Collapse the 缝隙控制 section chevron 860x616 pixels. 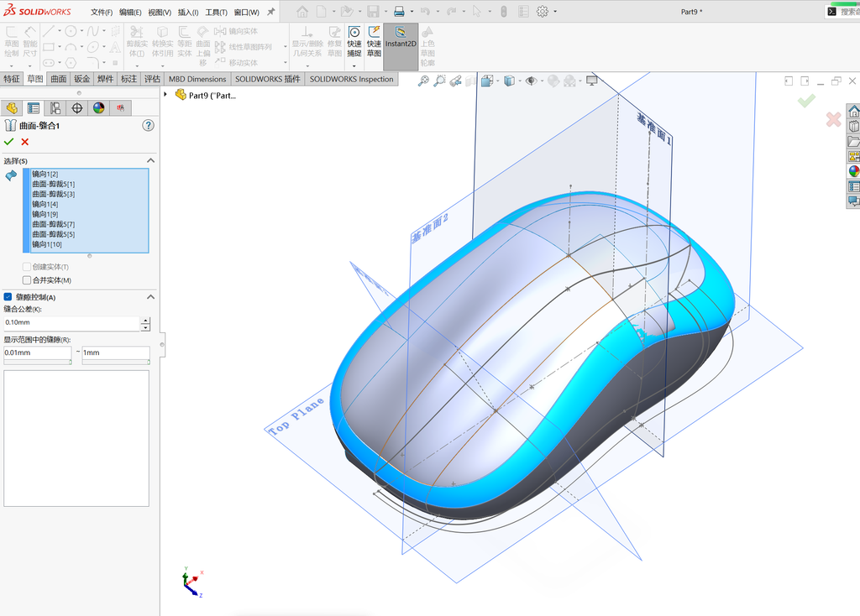click(x=151, y=297)
